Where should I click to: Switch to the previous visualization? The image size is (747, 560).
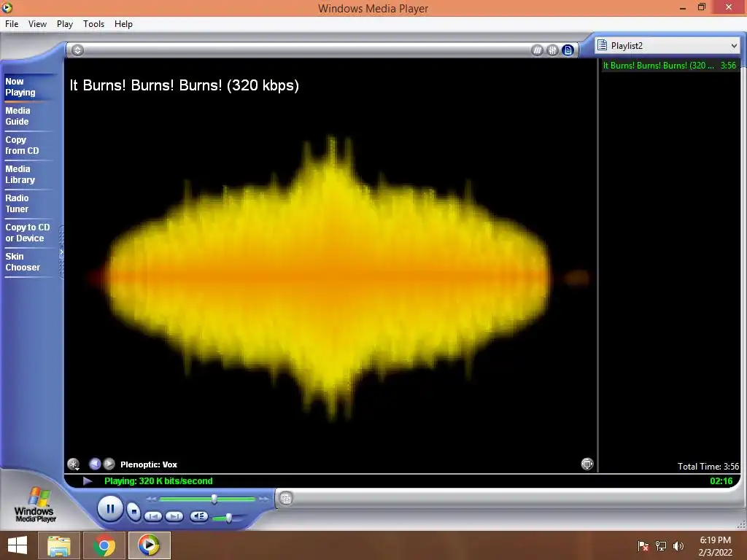95,463
